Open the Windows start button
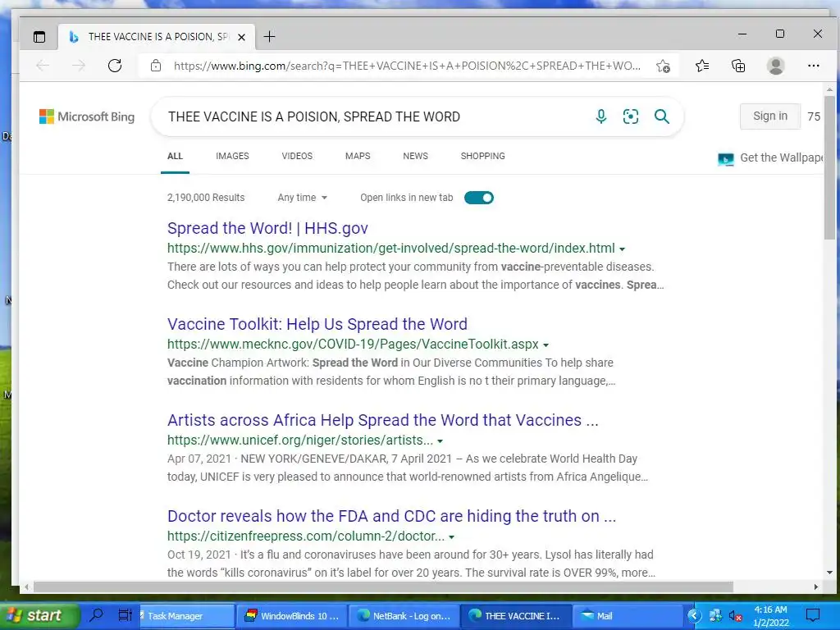840x630 pixels. point(38,615)
